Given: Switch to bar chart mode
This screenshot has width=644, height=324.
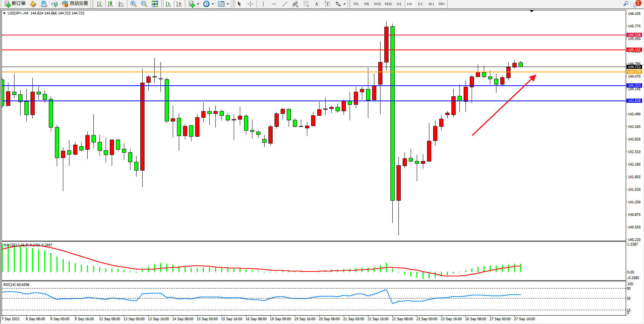Looking at the screenshot, I should [x=100, y=4].
